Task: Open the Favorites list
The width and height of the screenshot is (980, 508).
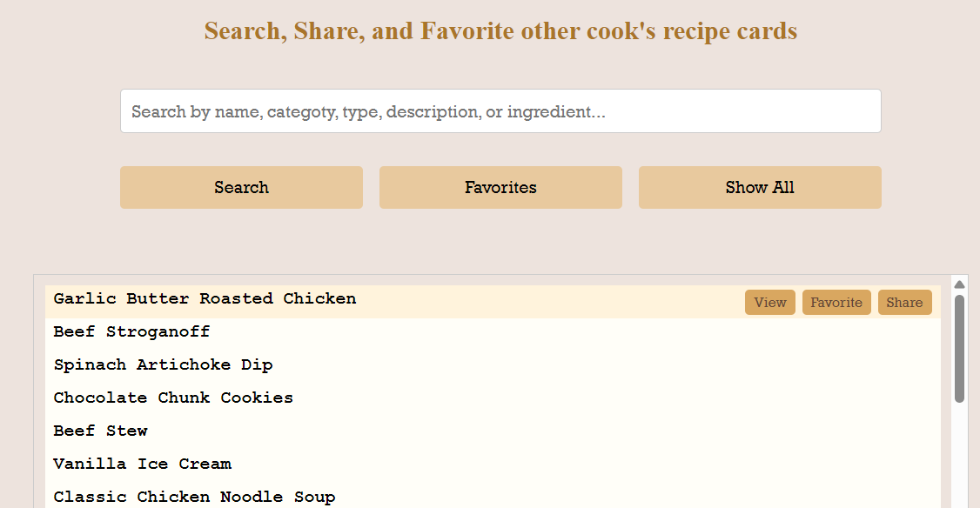Action: point(500,187)
